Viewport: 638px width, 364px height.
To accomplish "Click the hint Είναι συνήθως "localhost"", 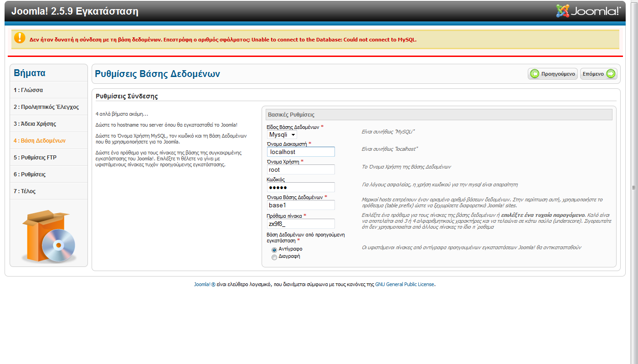I will 390,149.
